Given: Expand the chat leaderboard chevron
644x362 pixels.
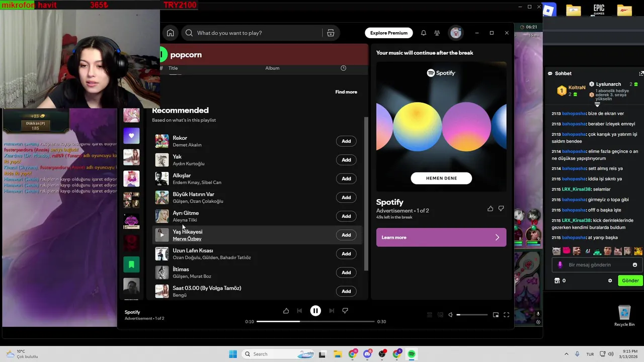Looking at the screenshot, I should [x=597, y=105].
